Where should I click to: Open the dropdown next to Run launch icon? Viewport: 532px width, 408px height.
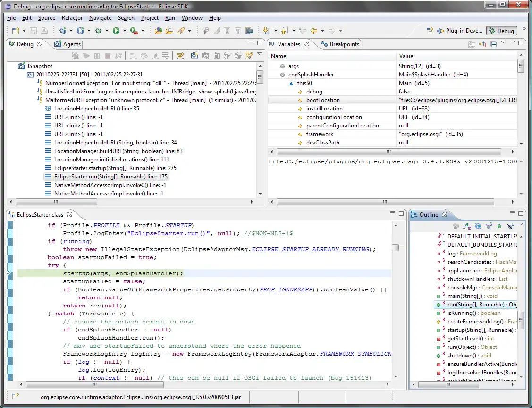coord(125,31)
